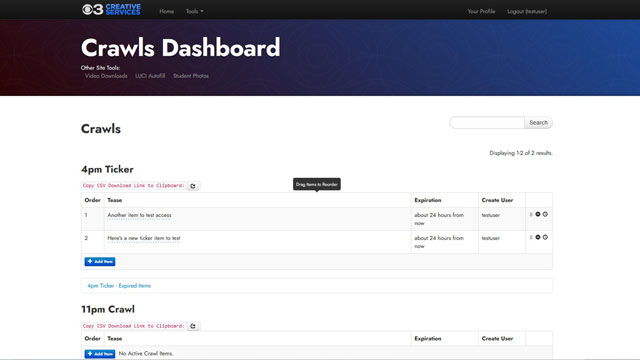Expand '4pm Ticker - Expired Items' section
Screen dimensions: 640x360
(x=119, y=286)
